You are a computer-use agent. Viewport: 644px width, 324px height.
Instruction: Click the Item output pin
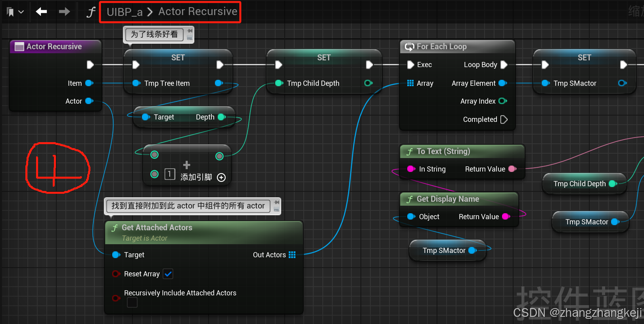(89, 83)
